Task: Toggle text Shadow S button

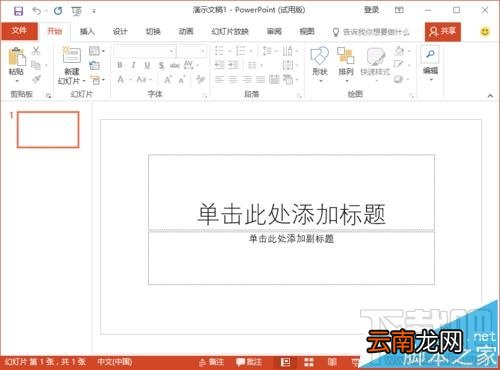Action: [x=161, y=65]
